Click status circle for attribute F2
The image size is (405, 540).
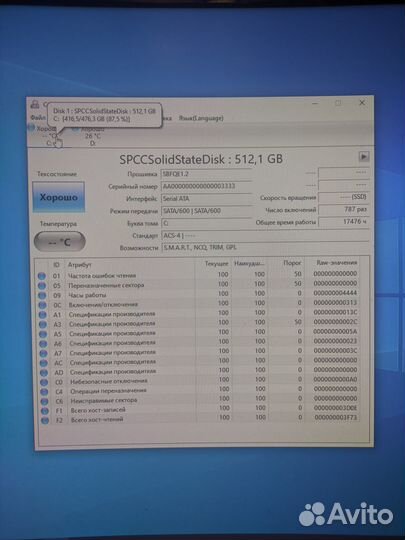pos(45,420)
